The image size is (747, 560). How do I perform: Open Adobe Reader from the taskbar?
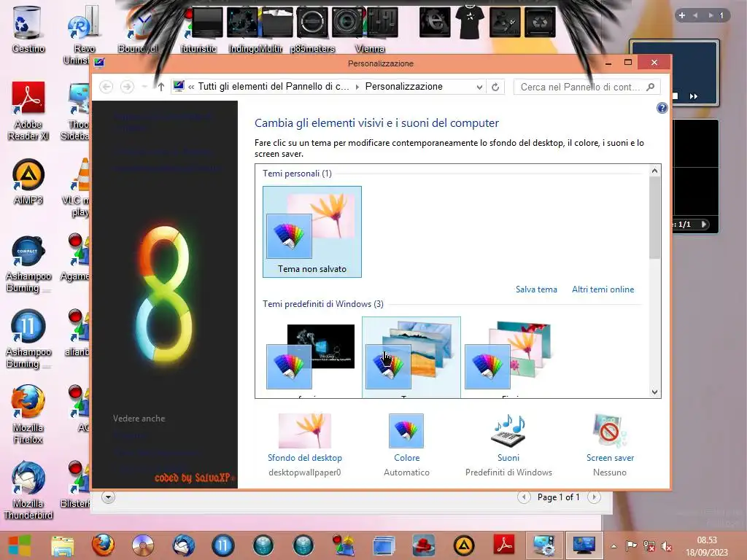pyautogui.click(x=504, y=545)
